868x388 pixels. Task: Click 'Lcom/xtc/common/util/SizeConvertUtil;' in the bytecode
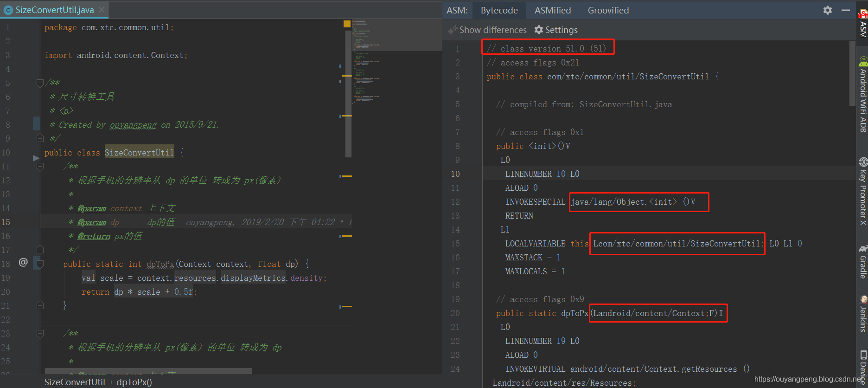(679, 243)
